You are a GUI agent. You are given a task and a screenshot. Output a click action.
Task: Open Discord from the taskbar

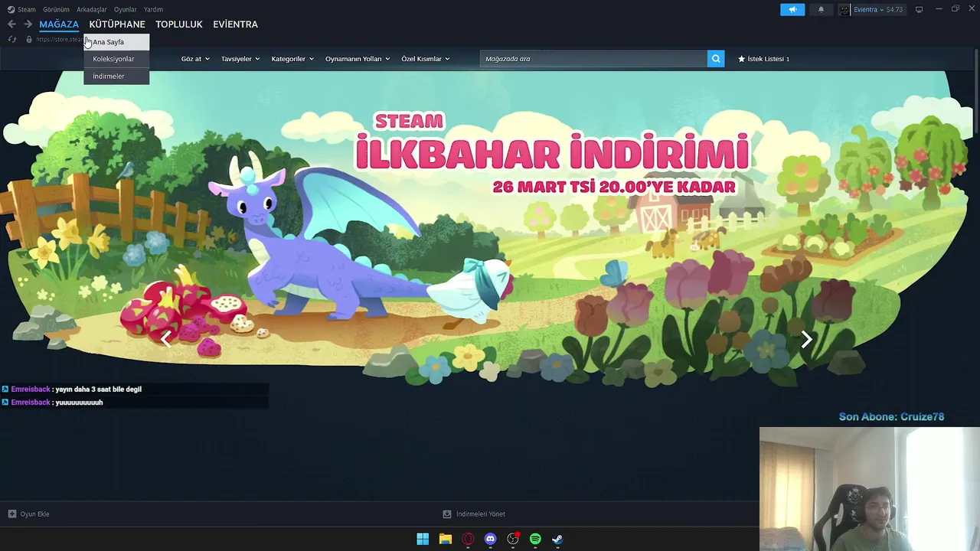(x=490, y=539)
